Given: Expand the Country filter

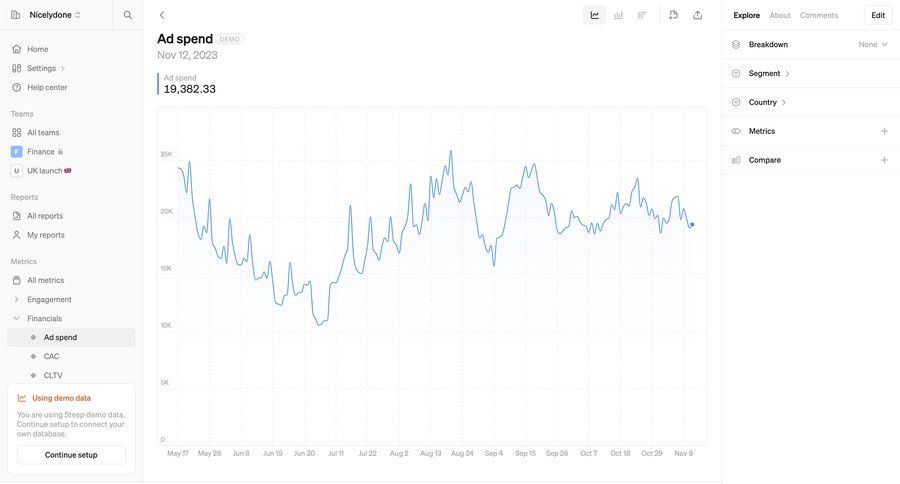Looking at the screenshot, I should point(767,102).
